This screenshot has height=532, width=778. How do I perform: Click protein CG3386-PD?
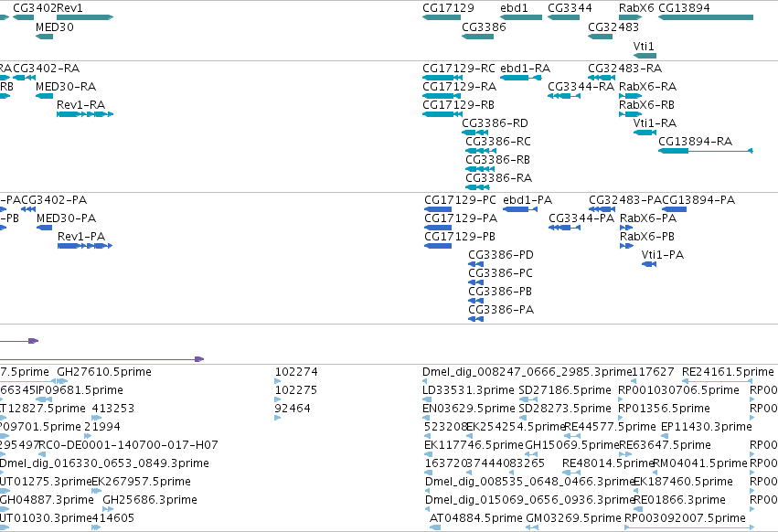tap(501, 256)
